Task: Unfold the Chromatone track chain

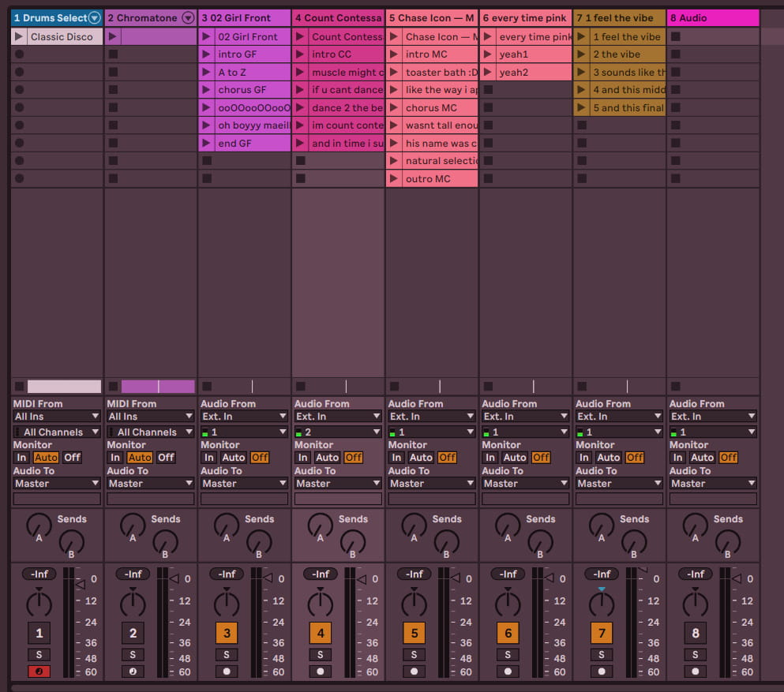Action: click(x=188, y=18)
